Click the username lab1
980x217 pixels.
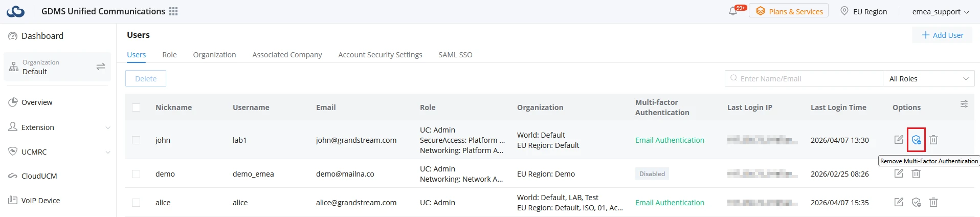(x=239, y=140)
